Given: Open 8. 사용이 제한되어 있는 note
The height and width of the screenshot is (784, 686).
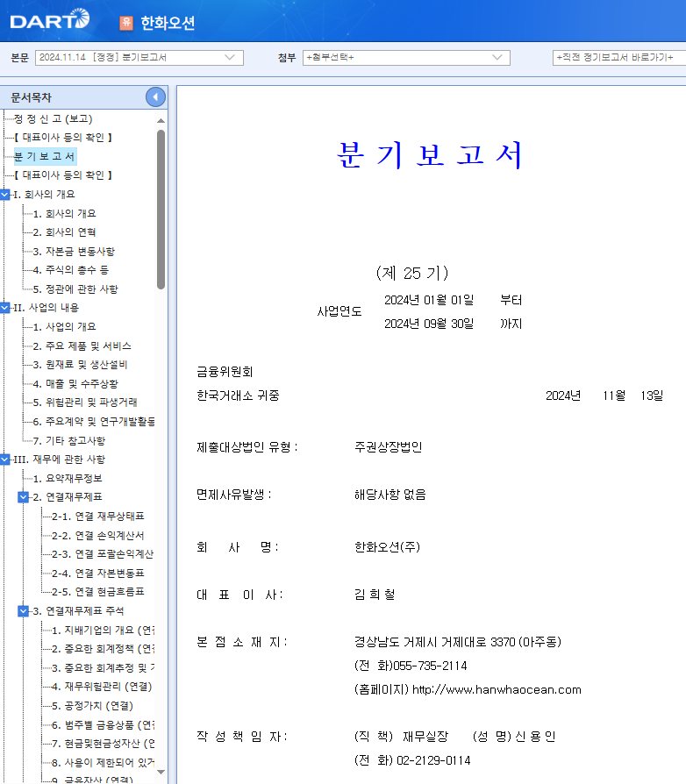Looking at the screenshot, I should click(x=103, y=762).
